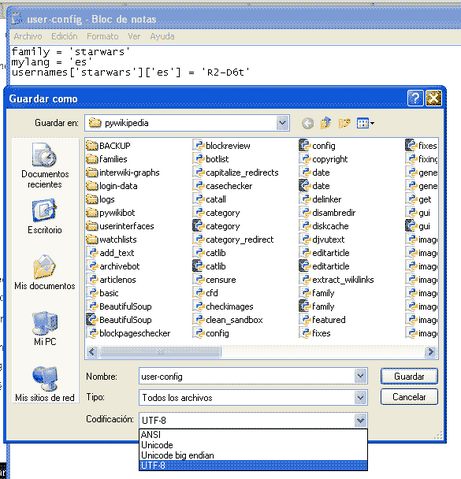Select the userinterfaces folder

point(120,226)
